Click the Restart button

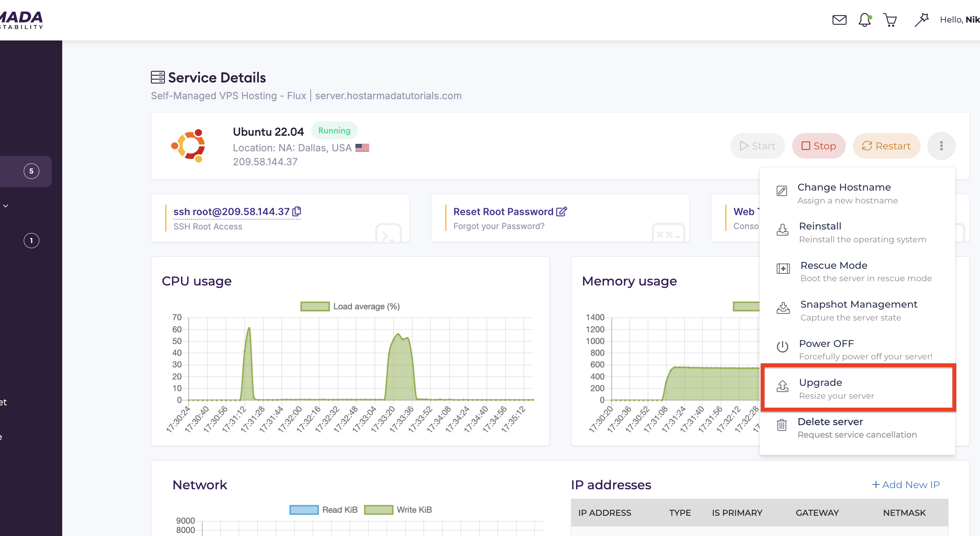coord(886,146)
